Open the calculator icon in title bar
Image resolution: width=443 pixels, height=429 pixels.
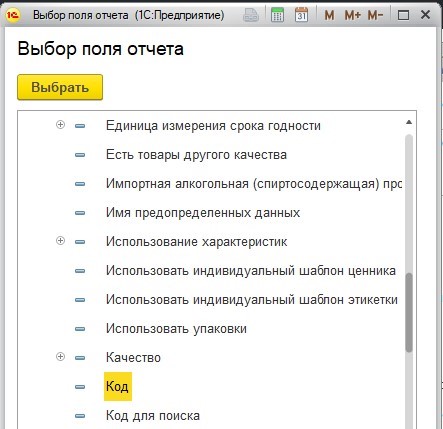pos(277,15)
